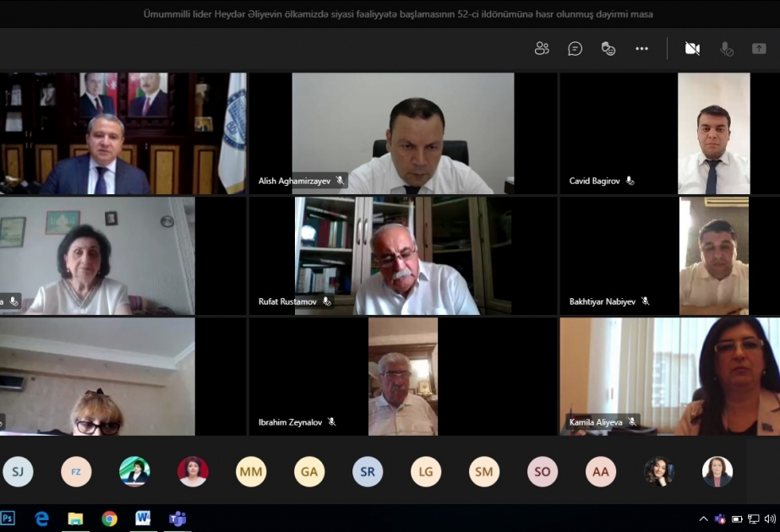Screen dimensions: 780x532
Task: Select Kamila Aliyeva's video tile
Action: pos(669,377)
